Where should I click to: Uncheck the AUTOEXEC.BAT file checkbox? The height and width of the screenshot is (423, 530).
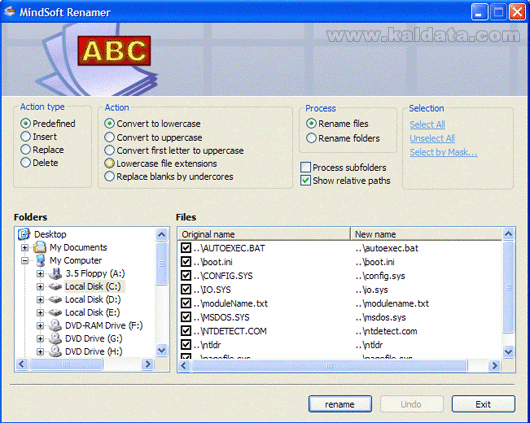click(186, 248)
